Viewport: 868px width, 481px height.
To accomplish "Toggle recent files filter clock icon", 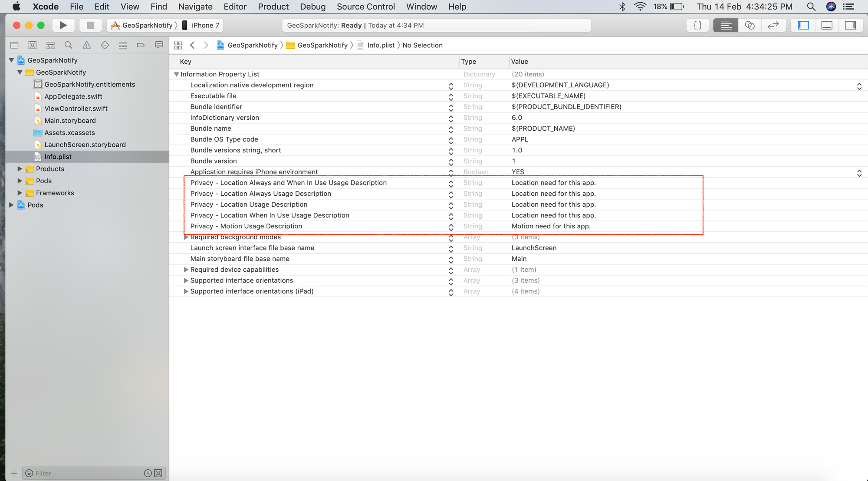I will point(148,473).
